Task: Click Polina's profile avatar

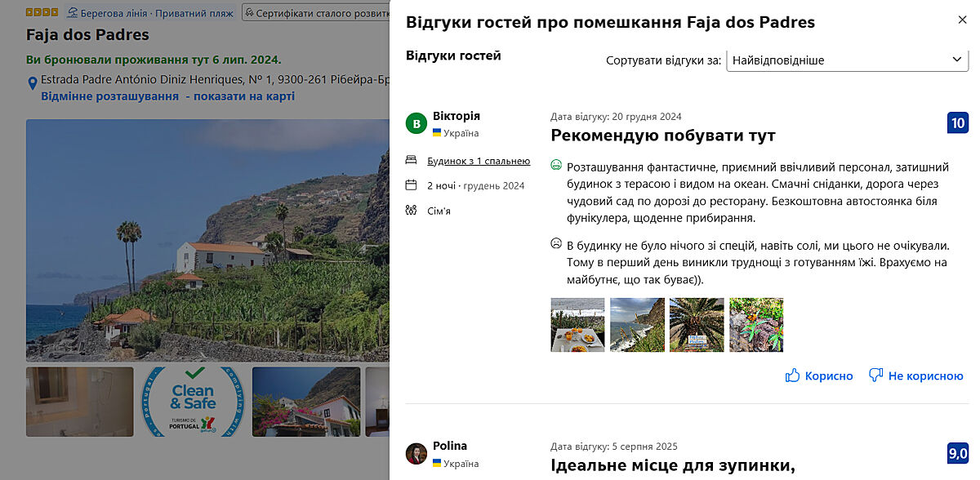Action: (416, 454)
